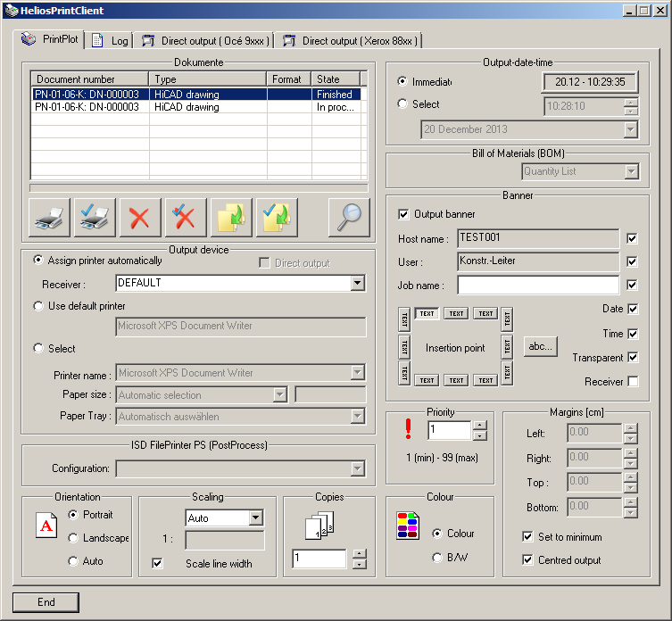This screenshot has width=672, height=621.
Task: Click the Type column header
Action: (208, 79)
